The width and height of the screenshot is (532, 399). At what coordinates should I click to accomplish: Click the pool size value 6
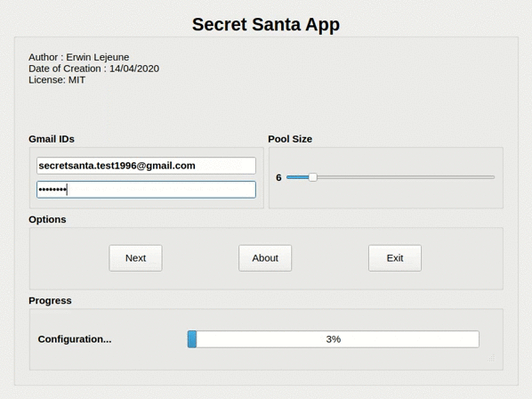pos(278,177)
